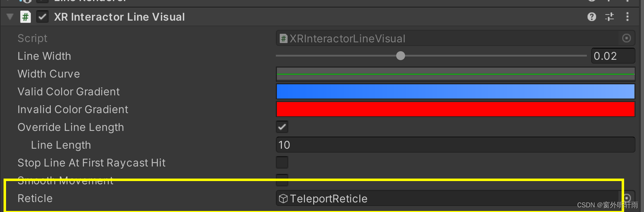Enable Stop Line At First Raycast Hit

[x=282, y=163]
